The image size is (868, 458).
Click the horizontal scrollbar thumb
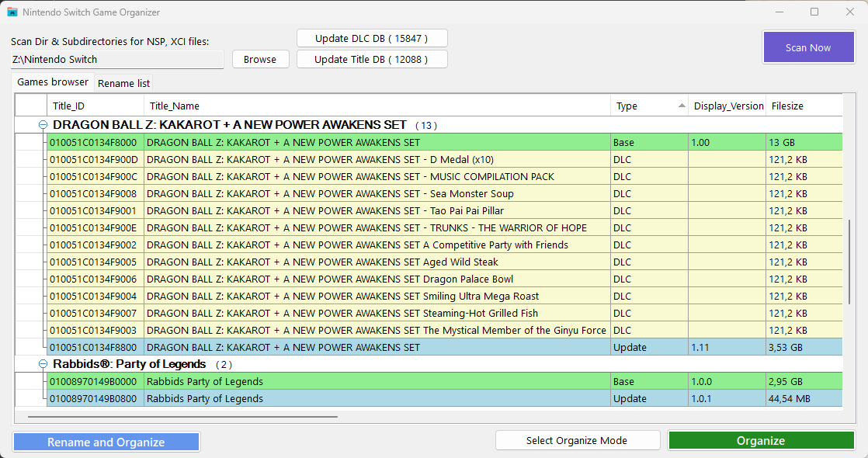point(182,416)
